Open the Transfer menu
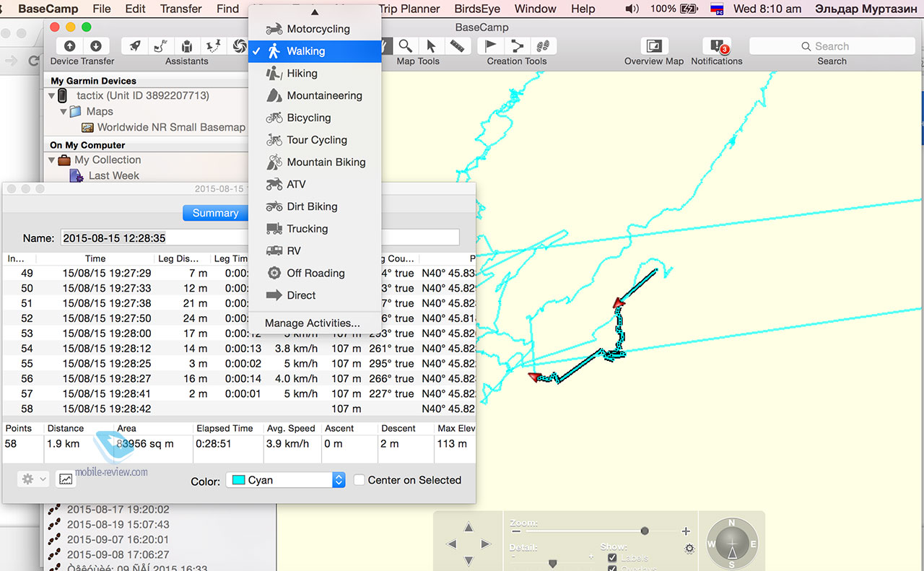Image resolution: width=924 pixels, height=571 pixels. point(181,9)
